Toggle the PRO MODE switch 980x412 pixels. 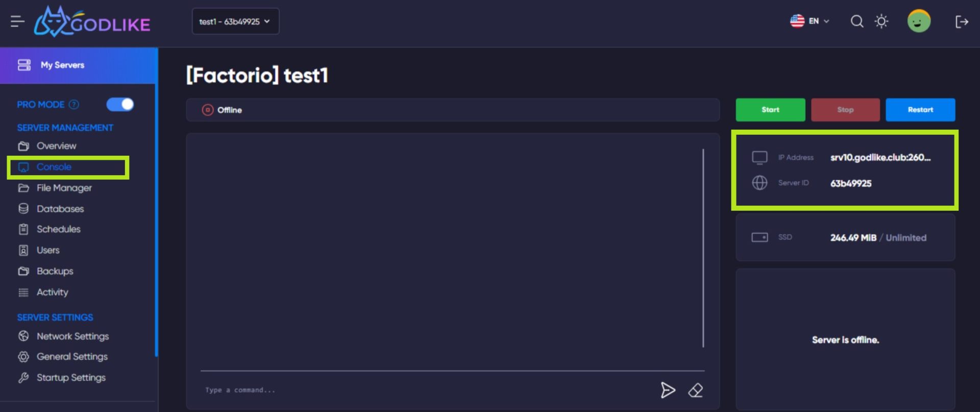point(120,104)
